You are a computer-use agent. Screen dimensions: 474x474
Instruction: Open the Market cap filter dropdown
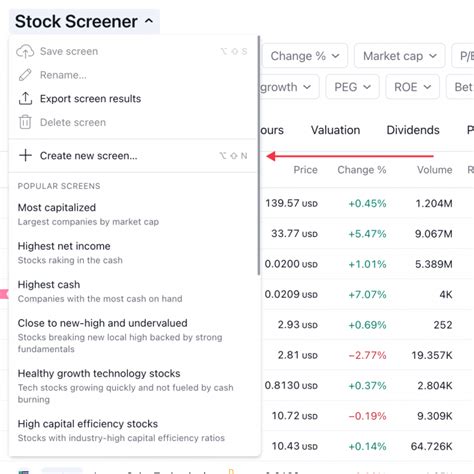[399, 56]
